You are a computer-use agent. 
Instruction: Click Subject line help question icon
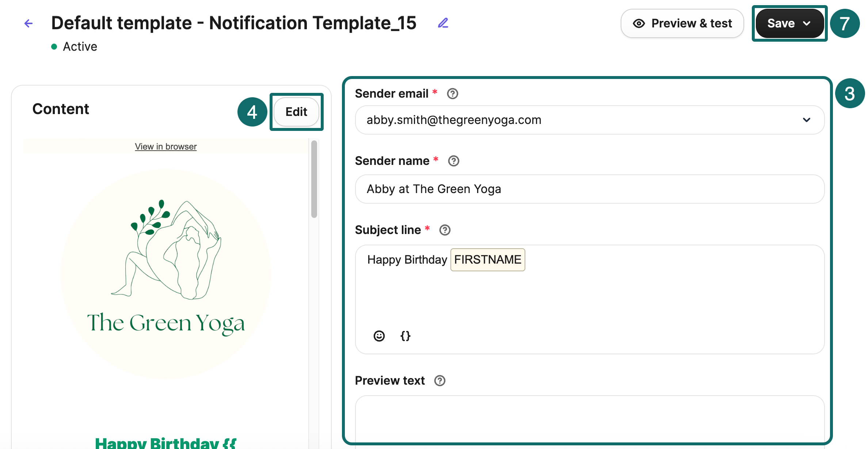445,230
